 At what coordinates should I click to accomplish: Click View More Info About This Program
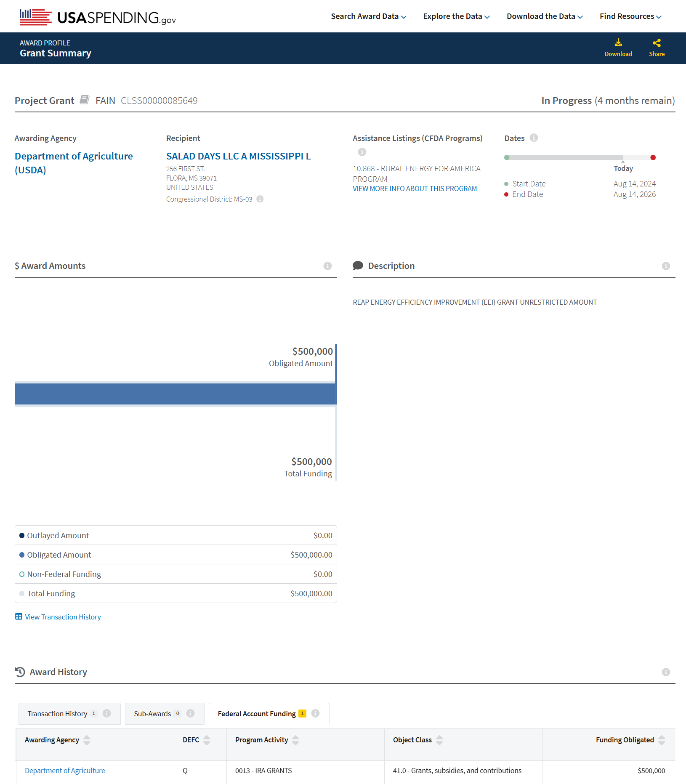click(415, 189)
